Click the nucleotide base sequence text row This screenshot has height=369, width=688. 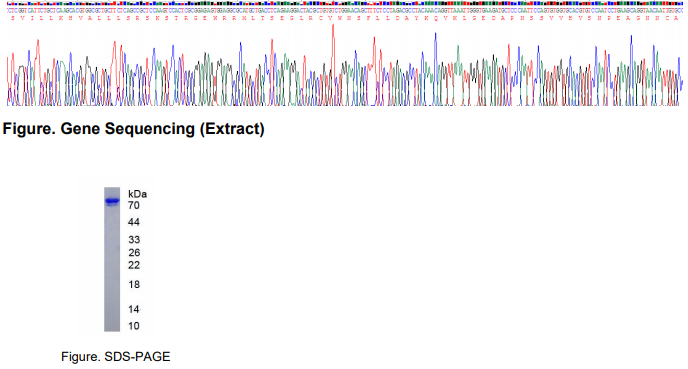pyautogui.click(x=344, y=10)
